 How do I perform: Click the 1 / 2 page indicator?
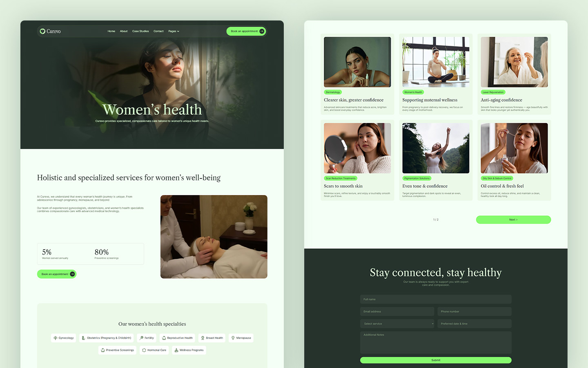pos(435,220)
